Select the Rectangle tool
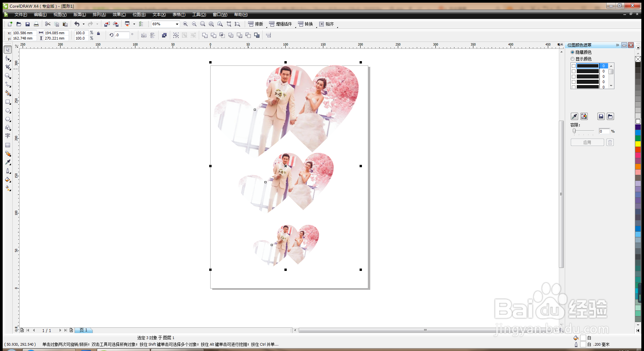 pos(8,102)
